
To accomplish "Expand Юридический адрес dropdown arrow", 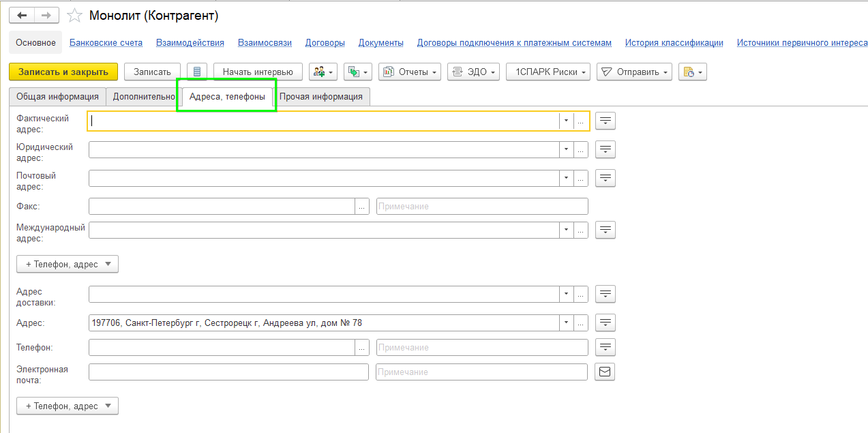I will coord(566,149).
